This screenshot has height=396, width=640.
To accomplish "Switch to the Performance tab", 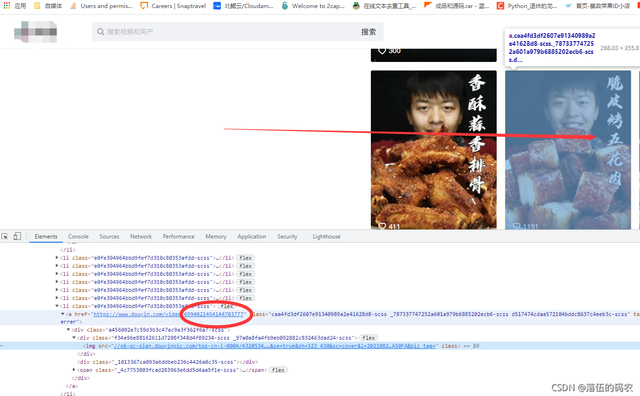I will (178, 236).
